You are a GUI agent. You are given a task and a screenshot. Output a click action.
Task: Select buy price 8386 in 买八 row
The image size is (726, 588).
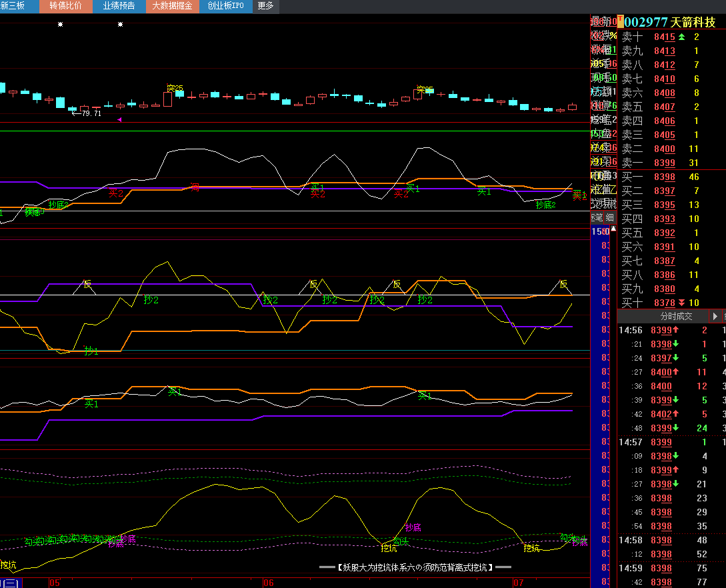[x=665, y=275]
